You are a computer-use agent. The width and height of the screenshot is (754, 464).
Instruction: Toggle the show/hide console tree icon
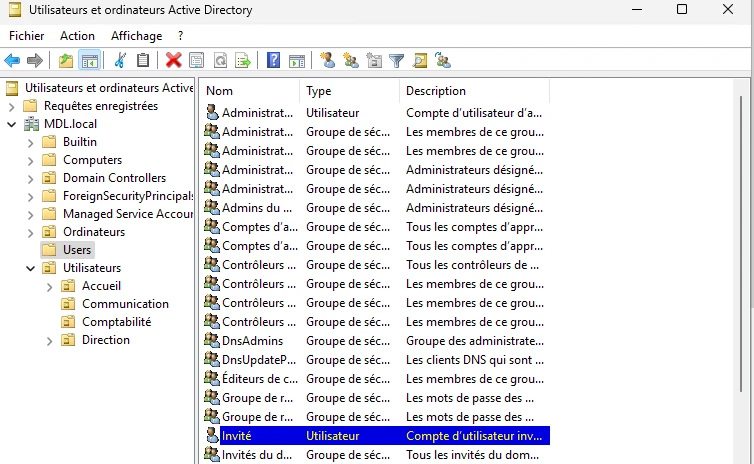tap(90, 61)
